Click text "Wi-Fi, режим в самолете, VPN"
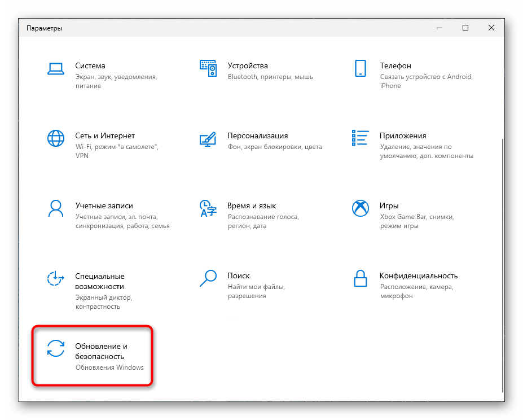Image resolution: width=523 pixels, height=420 pixels. tap(117, 151)
